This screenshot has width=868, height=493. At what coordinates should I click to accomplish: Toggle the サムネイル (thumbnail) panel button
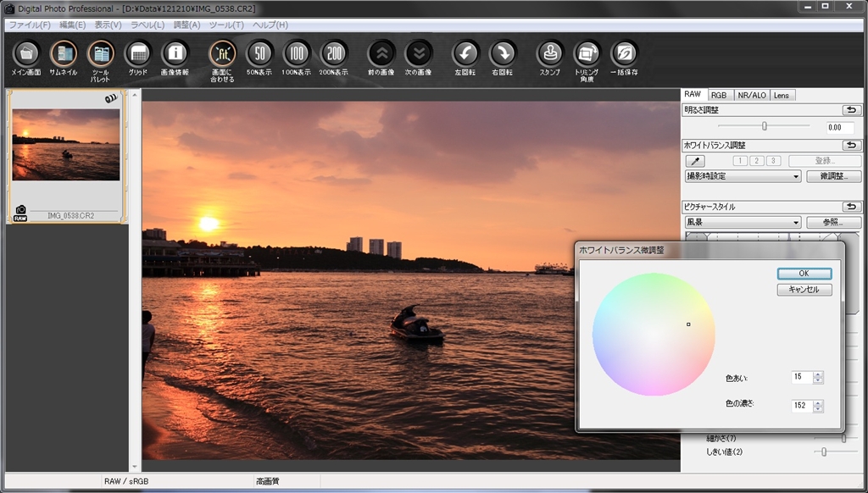pos(63,54)
